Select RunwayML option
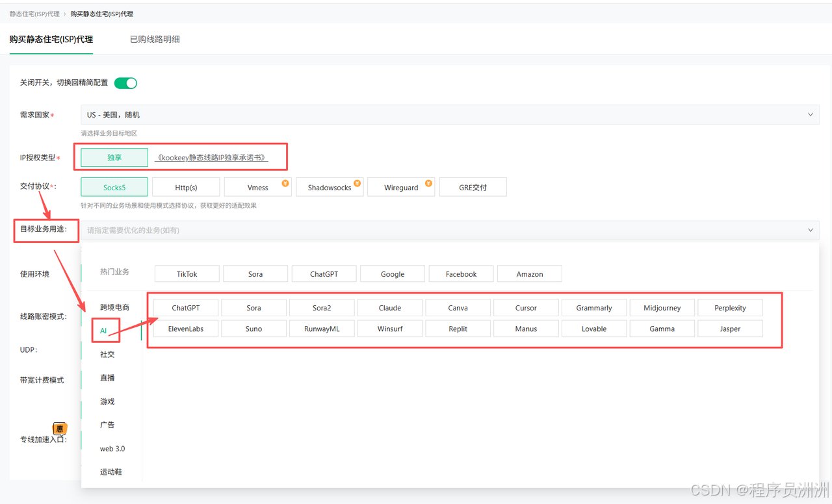 (x=322, y=328)
